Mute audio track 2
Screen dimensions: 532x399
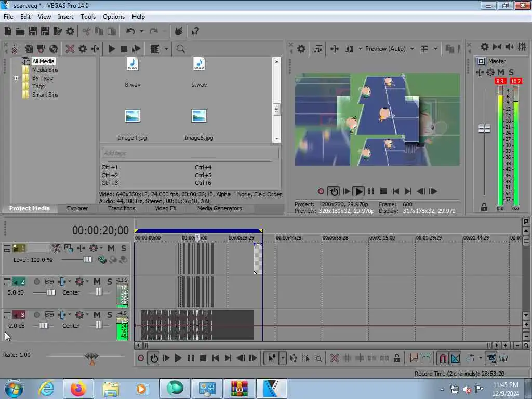point(97,282)
